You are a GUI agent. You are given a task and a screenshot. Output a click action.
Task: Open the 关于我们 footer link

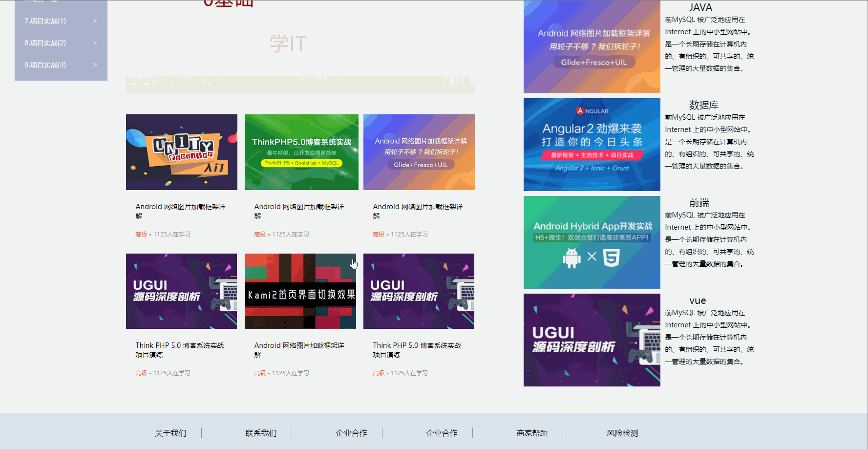170,433
